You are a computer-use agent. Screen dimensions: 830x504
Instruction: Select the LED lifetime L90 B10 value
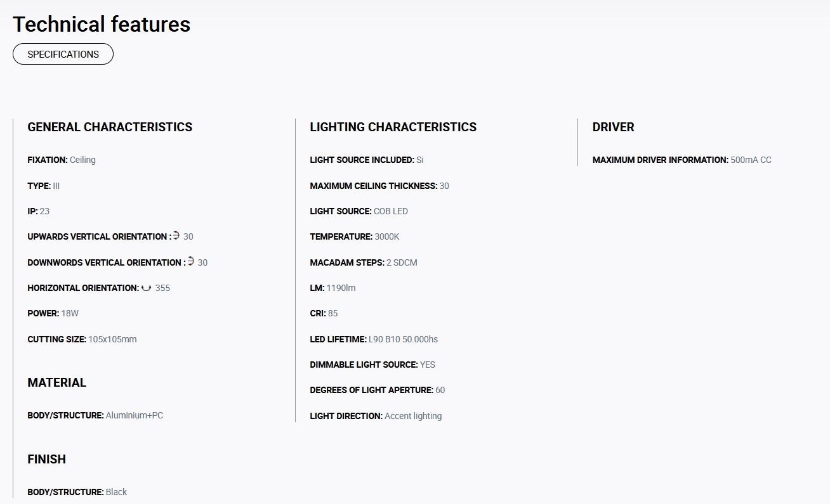[403, 339]
